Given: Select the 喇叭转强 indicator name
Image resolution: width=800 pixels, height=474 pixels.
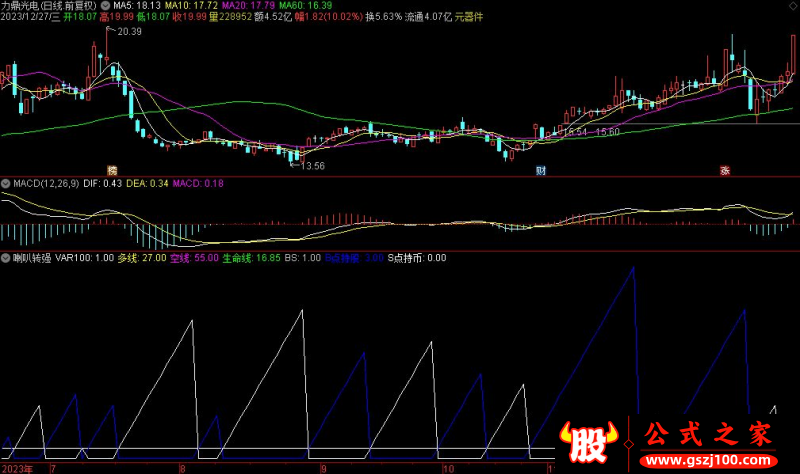Looking at the screenshot, I should click(x=32, y=258).
